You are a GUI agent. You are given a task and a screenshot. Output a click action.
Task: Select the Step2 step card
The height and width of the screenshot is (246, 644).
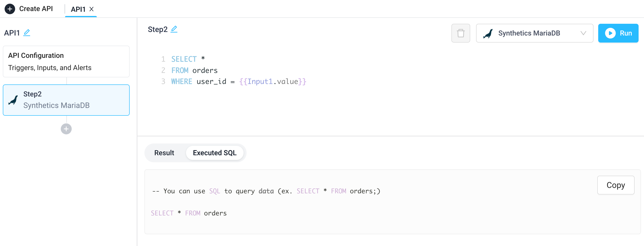tap(66, 100)
